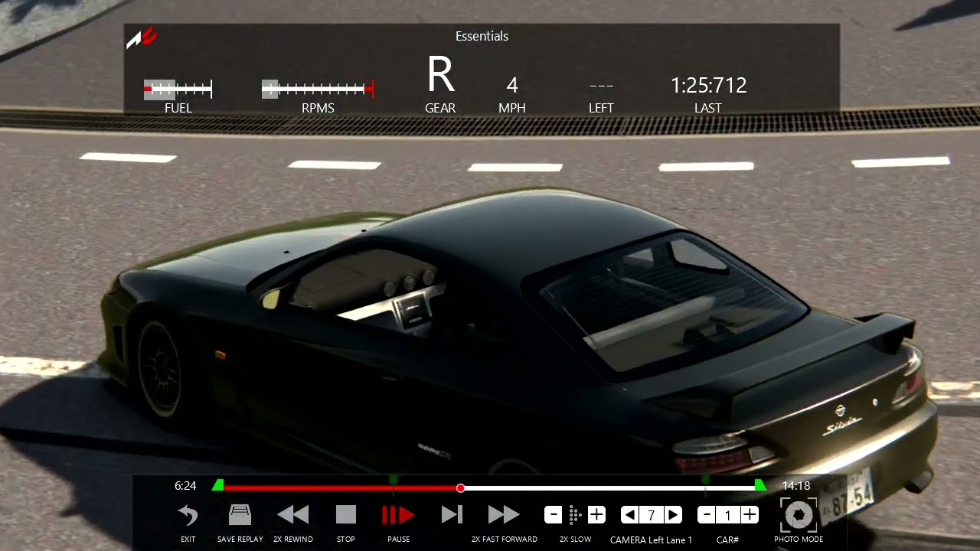Image resolution: width=980 pixels, height=551 pixels.
Task: Rewind the replay at 2X speed
Action: [292, 514]
